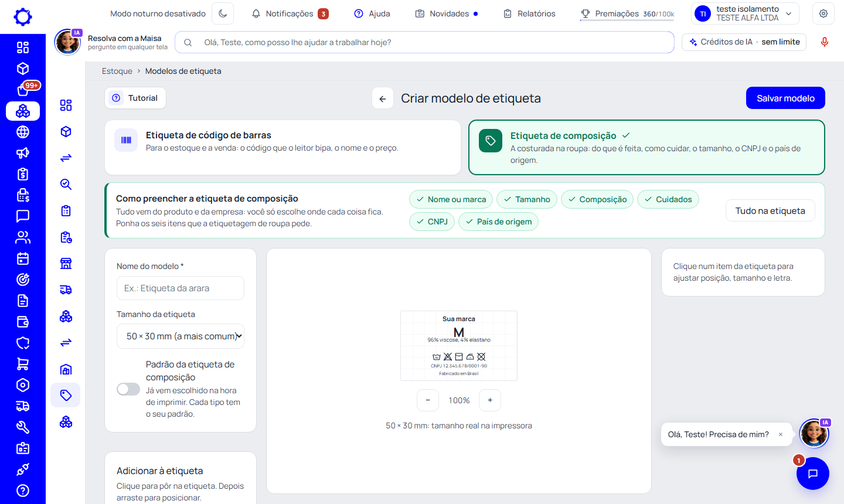Open the Tutorial button
The image size is (844, 504).
(x=135, y=98)
